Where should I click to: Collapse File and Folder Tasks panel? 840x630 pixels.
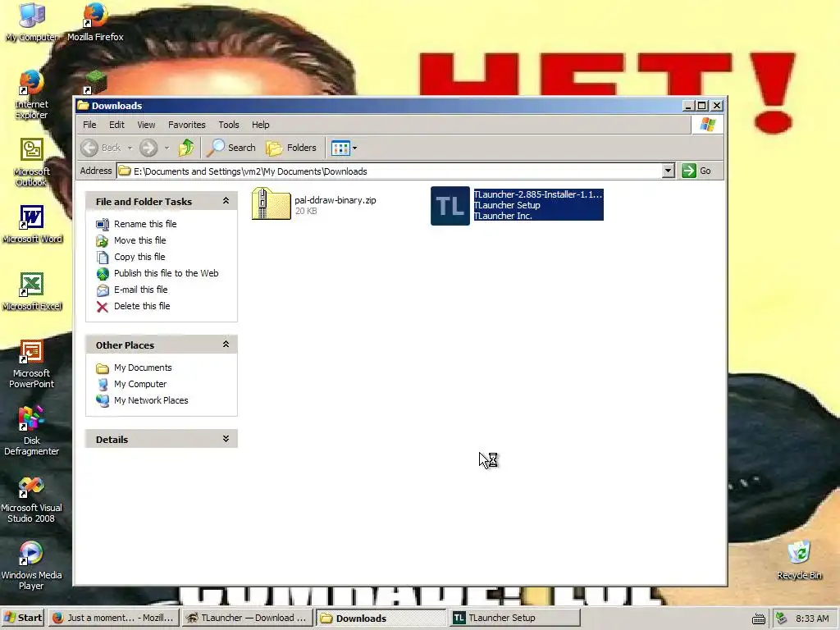tap(226, 201)
